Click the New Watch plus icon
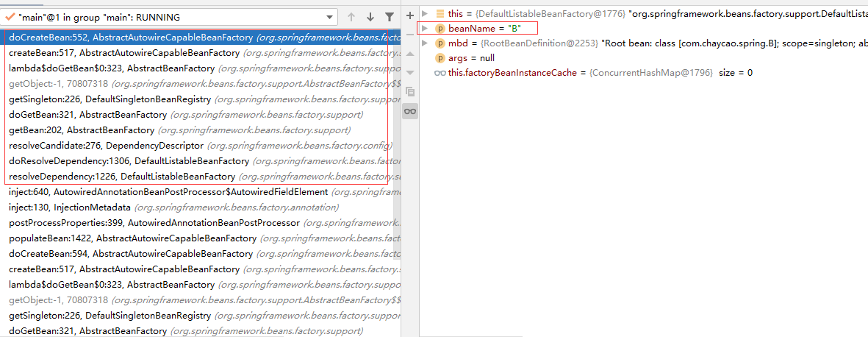Screen dimensions: 868x337 (x=410, y=15)
